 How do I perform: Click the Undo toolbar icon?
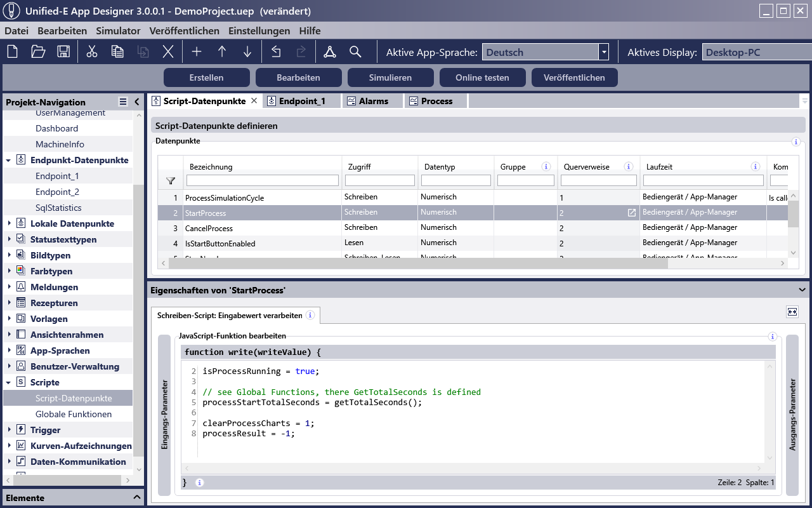click(x=276, y=52)
